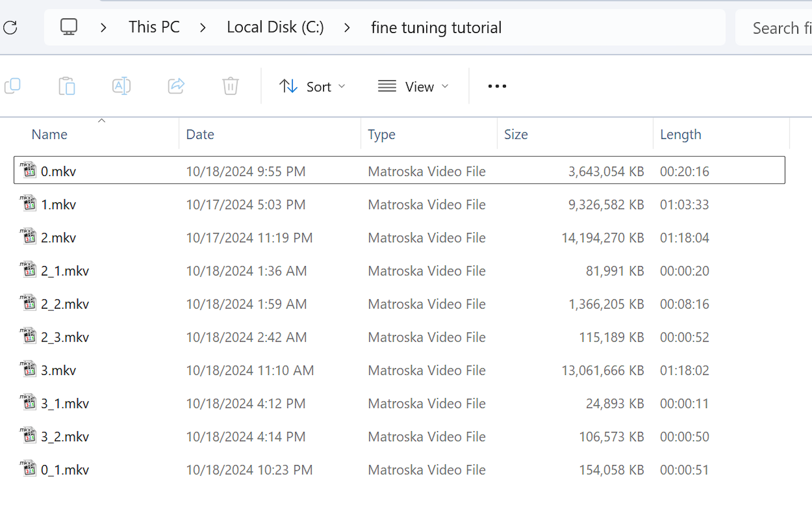The height and width of the screenshot is (511, 812).
Task: Click the Rename toolbar icon
Action: coord(121,86)
